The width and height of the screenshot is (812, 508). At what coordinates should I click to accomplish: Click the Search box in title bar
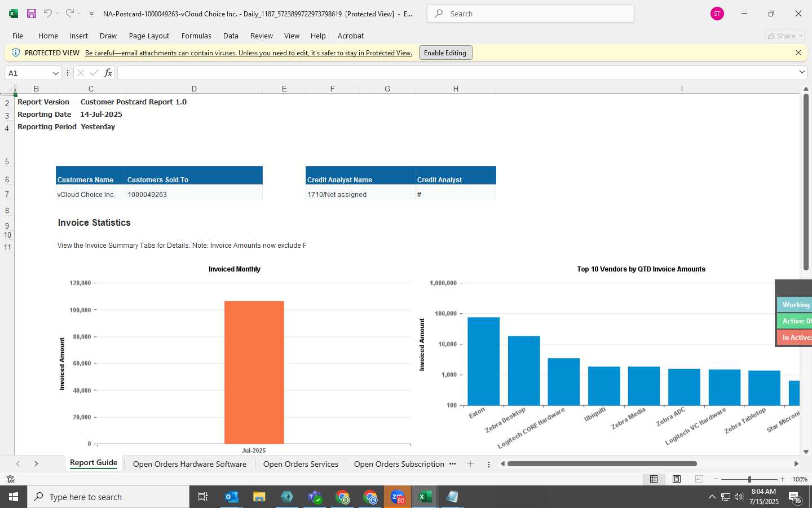point(531,14)
